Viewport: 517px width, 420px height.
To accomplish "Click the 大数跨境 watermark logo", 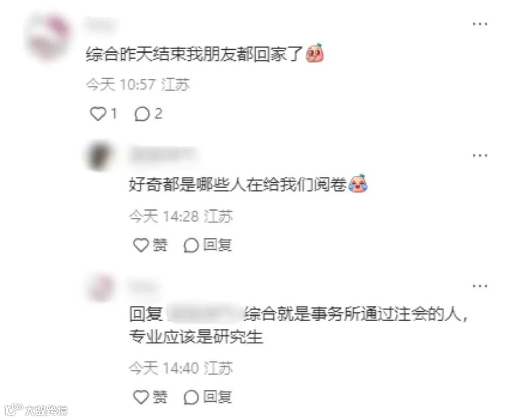I will [36, 410].
